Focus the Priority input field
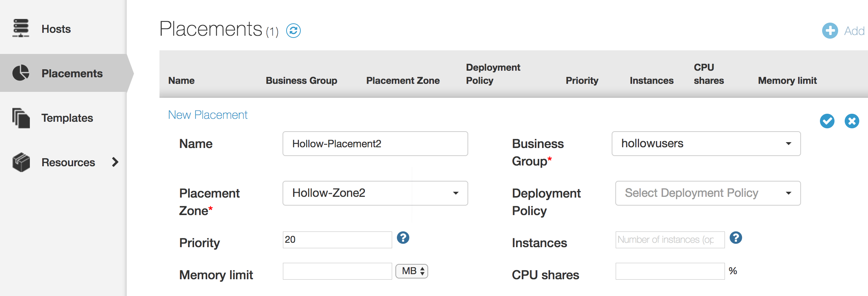The width and height of the screenshot is (868, 296). tap(337, 240)
